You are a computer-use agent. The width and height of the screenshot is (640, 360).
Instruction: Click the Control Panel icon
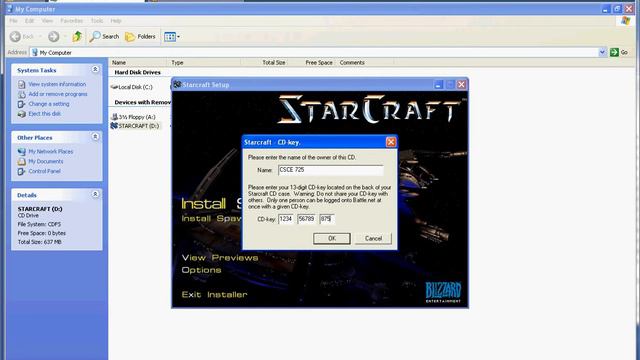pos(22,171)
